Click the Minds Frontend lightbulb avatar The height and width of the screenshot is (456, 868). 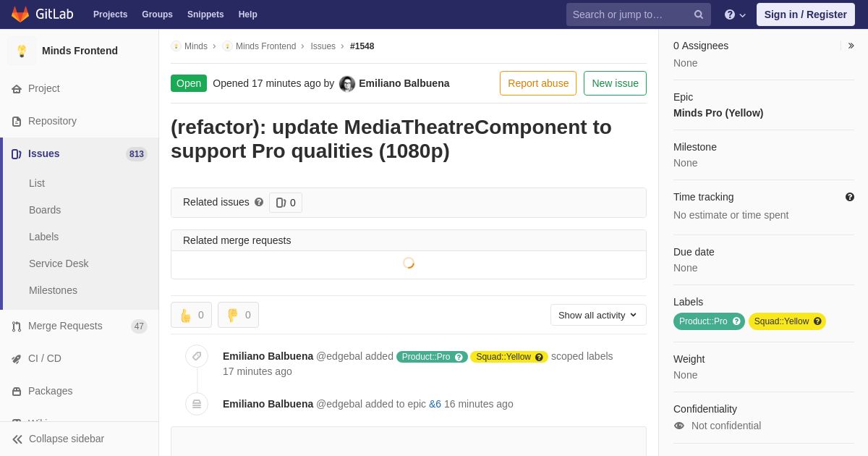(x=22, y=51)
